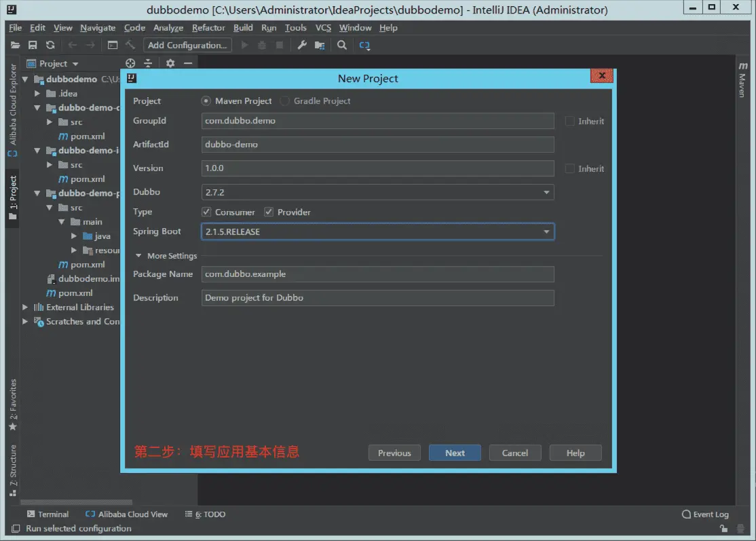Hide the Project panel with minus icon
Screen dimensions: 756x541
click(x=188, y=63)
